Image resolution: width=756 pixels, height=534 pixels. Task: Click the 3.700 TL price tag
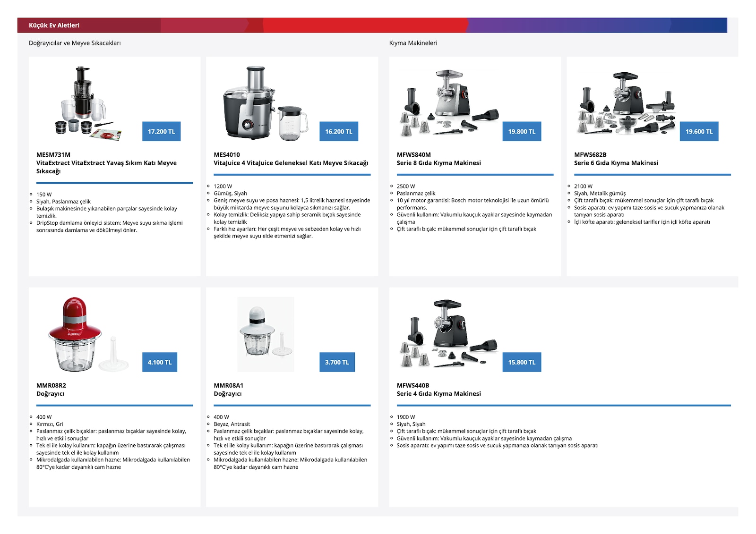click(x=337, y=362)
